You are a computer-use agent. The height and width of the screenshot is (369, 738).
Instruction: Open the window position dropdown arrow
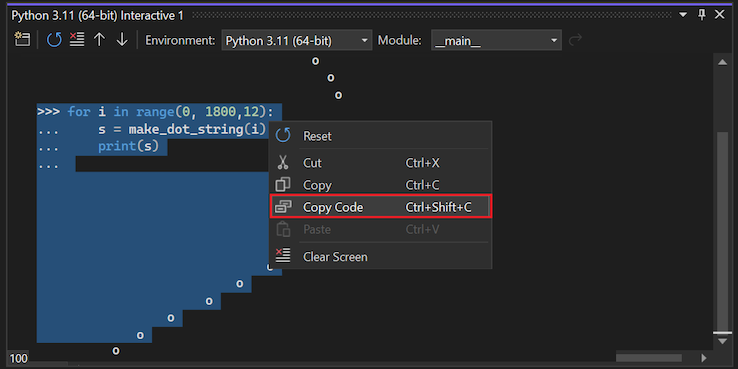[683, 15]
